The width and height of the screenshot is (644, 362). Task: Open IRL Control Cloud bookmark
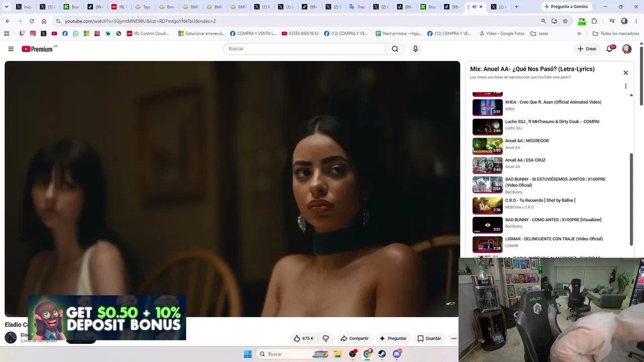[x=147, y=34]
